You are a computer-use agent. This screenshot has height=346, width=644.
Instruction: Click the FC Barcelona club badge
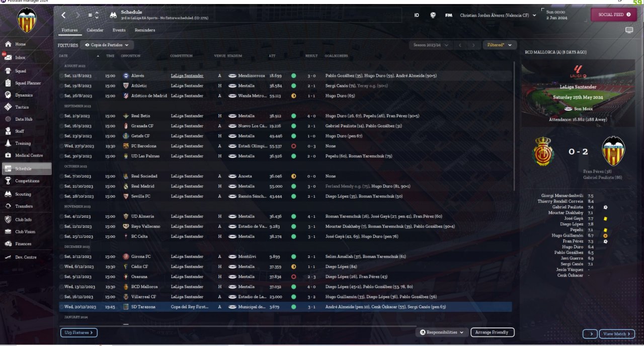tap(126, 146)
